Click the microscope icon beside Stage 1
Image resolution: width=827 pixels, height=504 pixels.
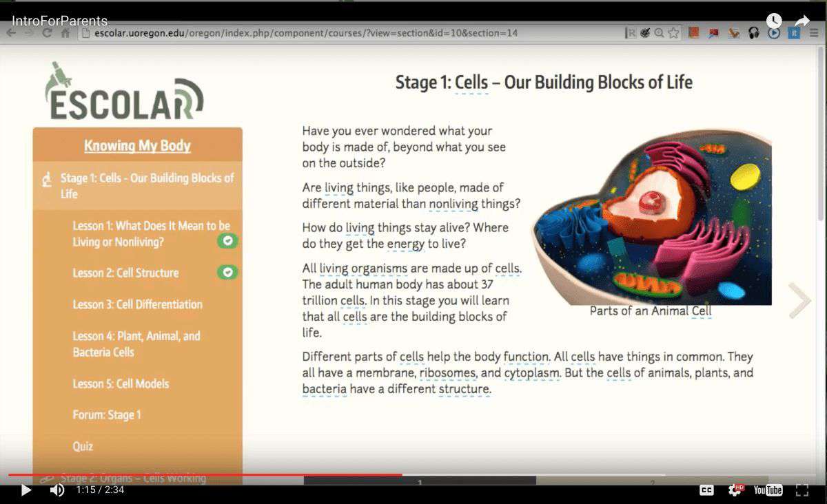tap(47, 180)
